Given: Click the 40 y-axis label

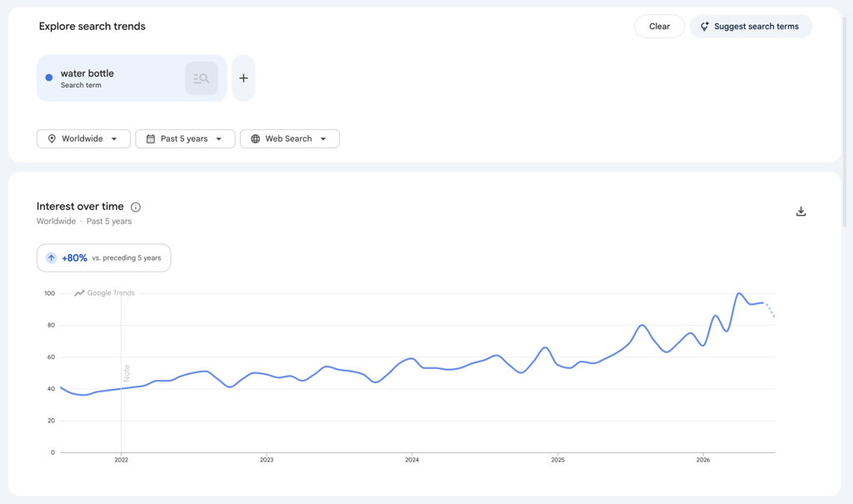Looking at the screenshot, I should click(x=51, y=388).
